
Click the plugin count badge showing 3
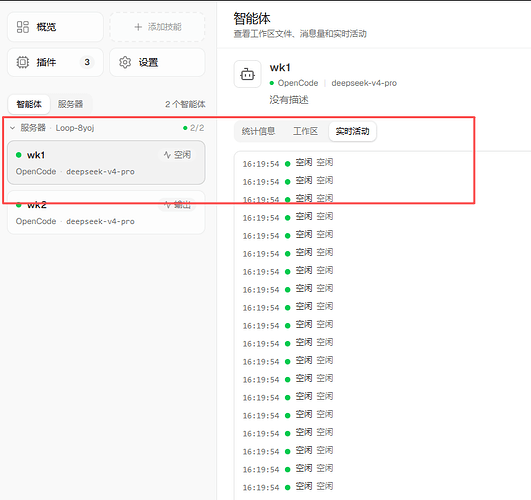(87, 62)
